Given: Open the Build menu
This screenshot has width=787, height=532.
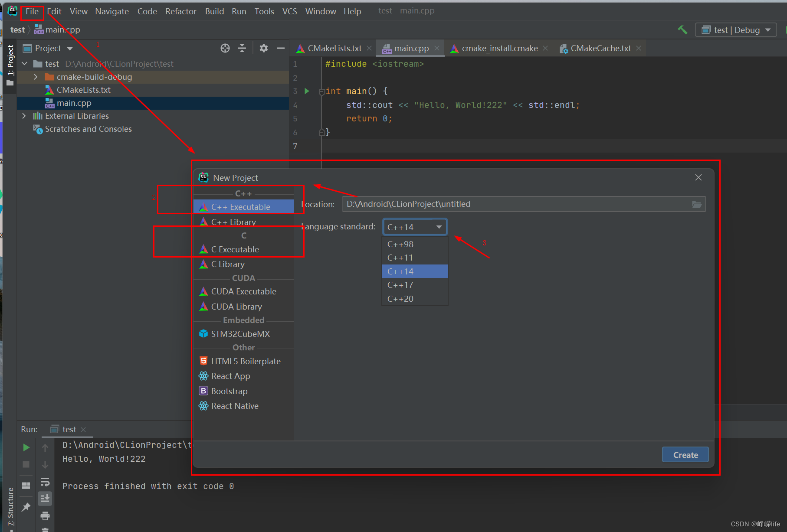Looking at the screenshot, I should (214, 11).
